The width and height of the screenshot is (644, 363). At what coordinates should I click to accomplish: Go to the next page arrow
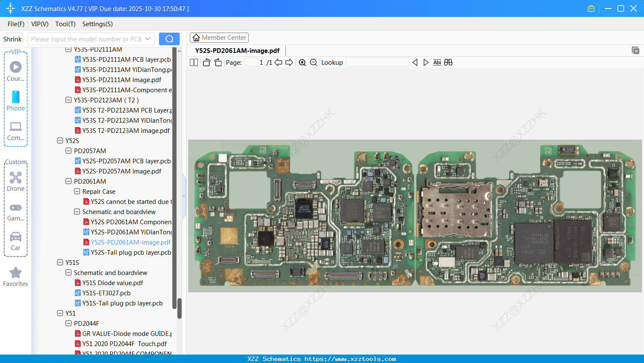point(289,63)
